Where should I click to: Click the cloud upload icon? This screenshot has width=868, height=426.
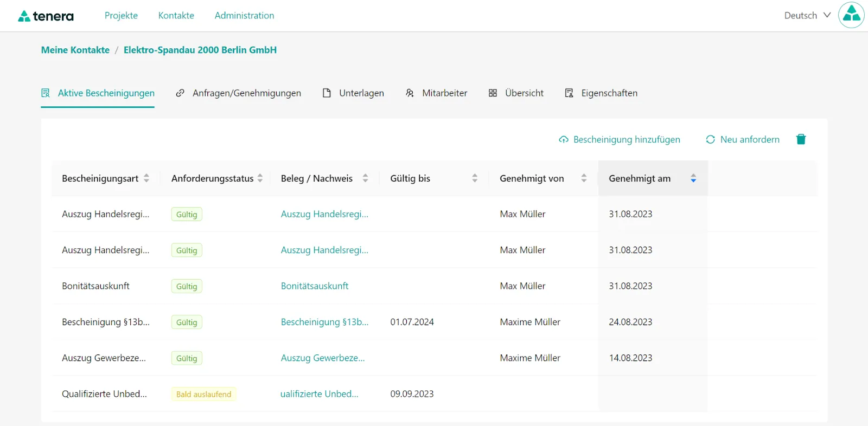click(x=564, y=140)
